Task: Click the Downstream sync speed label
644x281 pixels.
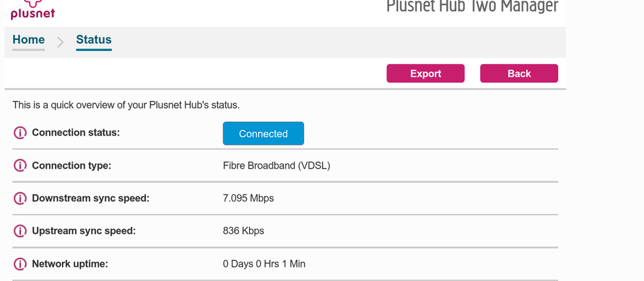Action: pyautogui.click(x=90, y=198)
